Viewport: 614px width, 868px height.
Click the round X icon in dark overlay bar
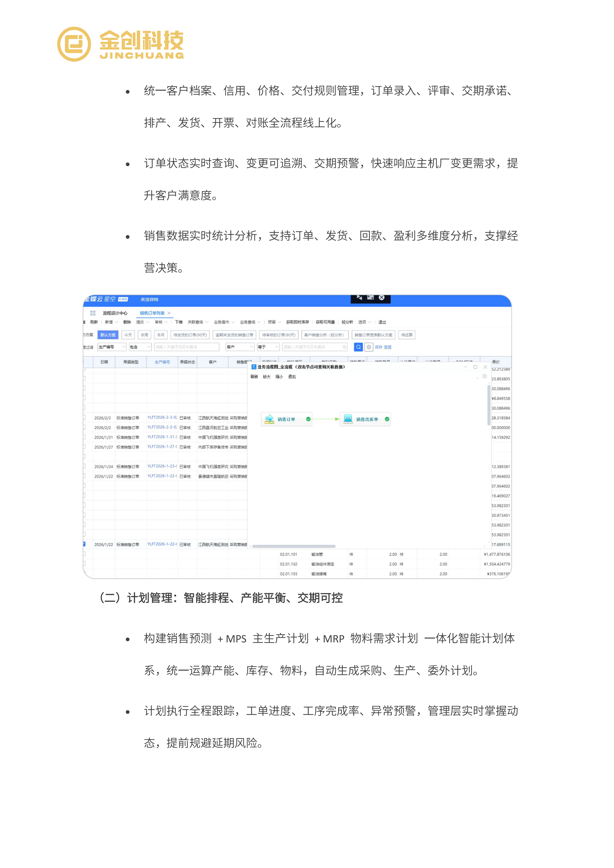(x=382, y=298)
